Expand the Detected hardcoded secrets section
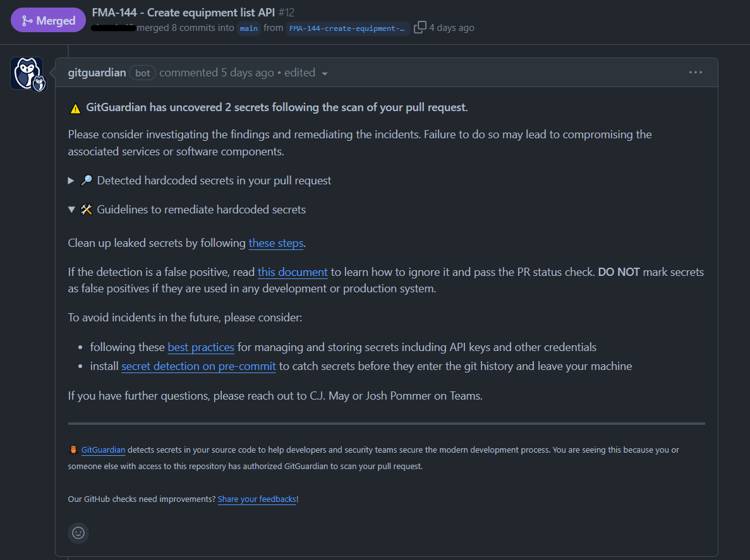This screenshot has width=750, height=560. click(70, 181)
